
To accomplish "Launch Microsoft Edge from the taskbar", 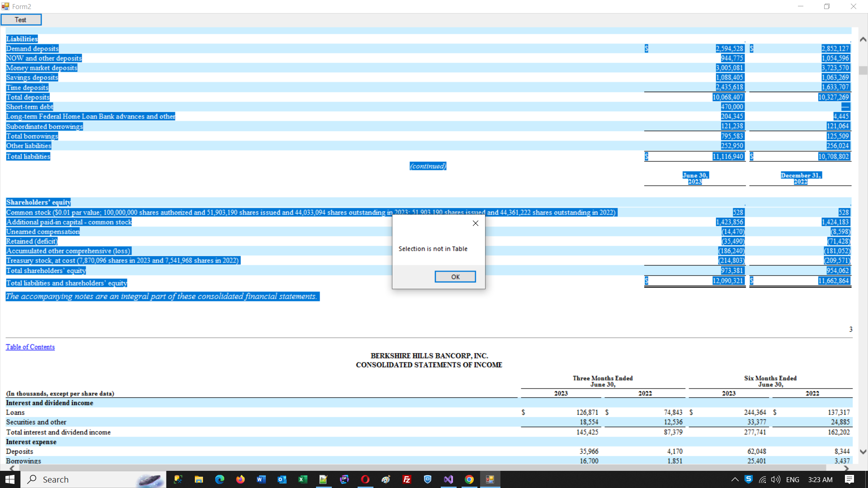I will 219,479.
